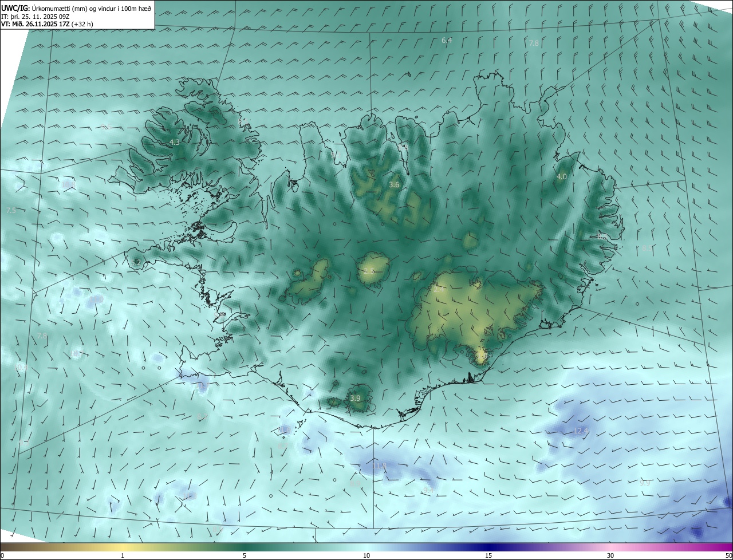Click the 12.4 value over the ocean
The width and height of the screenshot is (733, 560).
[581, 431]
